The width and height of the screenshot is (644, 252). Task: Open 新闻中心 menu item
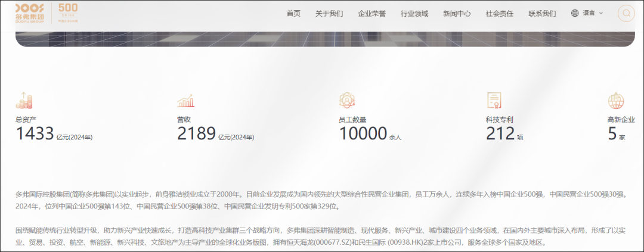457,14
